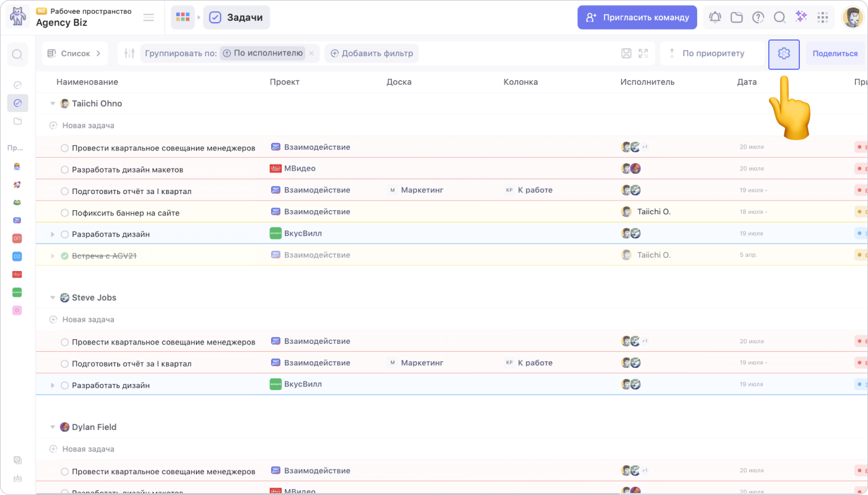The image size is (868, 495).
Task: Open the "Задачи" breadcrumb tab
Action: click(x=237, y=18)
